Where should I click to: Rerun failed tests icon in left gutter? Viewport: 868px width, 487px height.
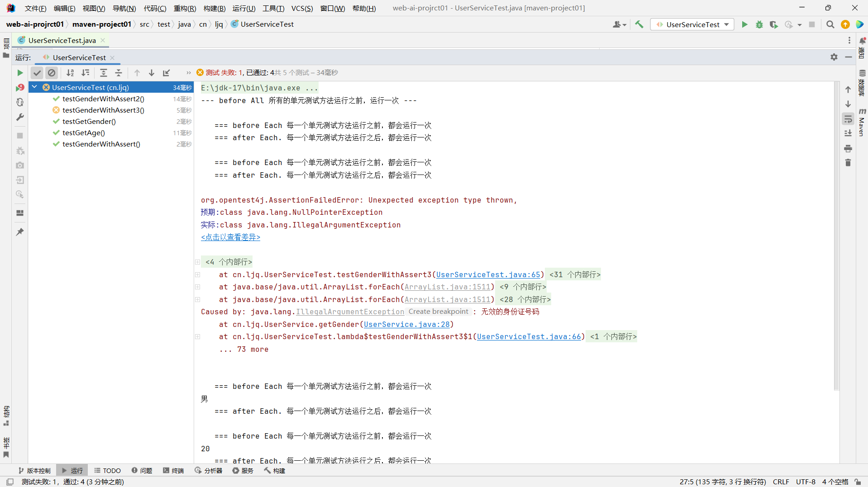click(20, 87)
